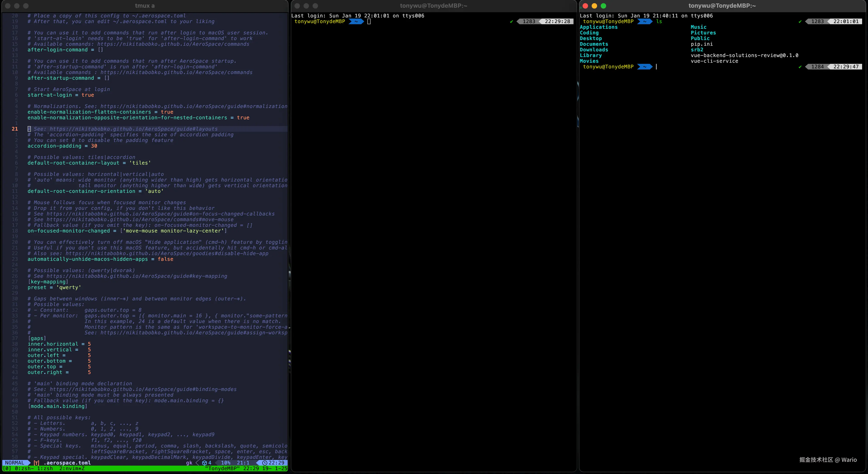Click the green zoom button of right window

point(603,6)
